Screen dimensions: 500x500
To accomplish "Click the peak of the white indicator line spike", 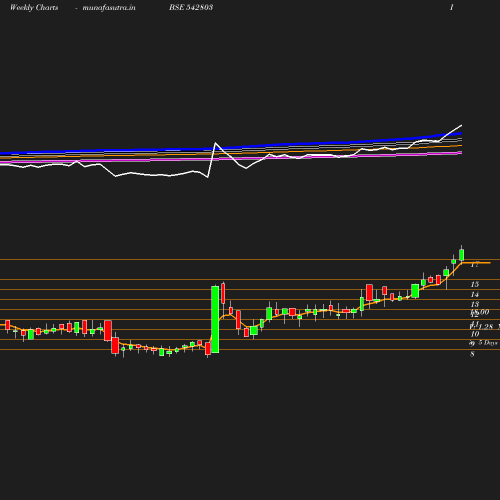I will point(216,143).
